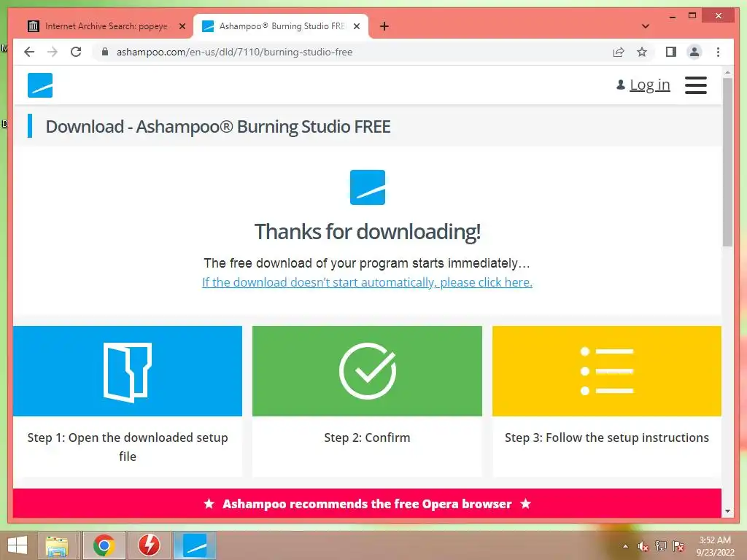Open the hamburger navigation menu
Image resolution: width=747 pixels, height=560 pixels.
[x=695, y=85]
